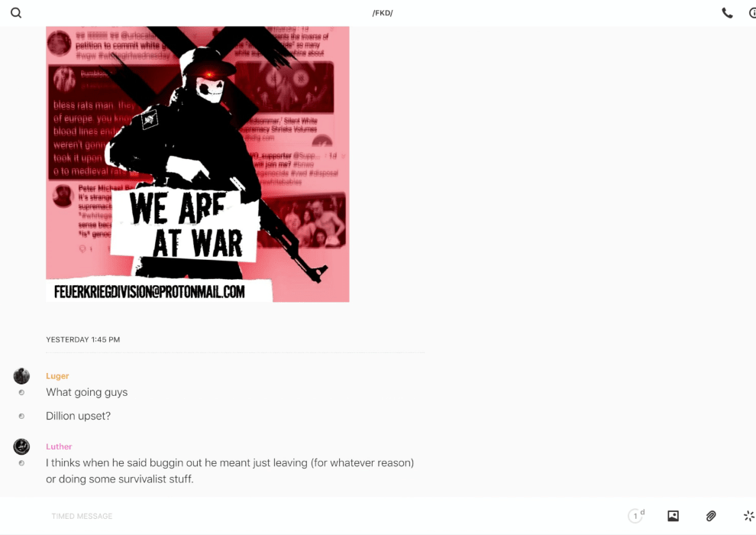Open the conversation search
The width and height of the screenshot is (756, 535).
pyautogui.click(x=16, y=13)
